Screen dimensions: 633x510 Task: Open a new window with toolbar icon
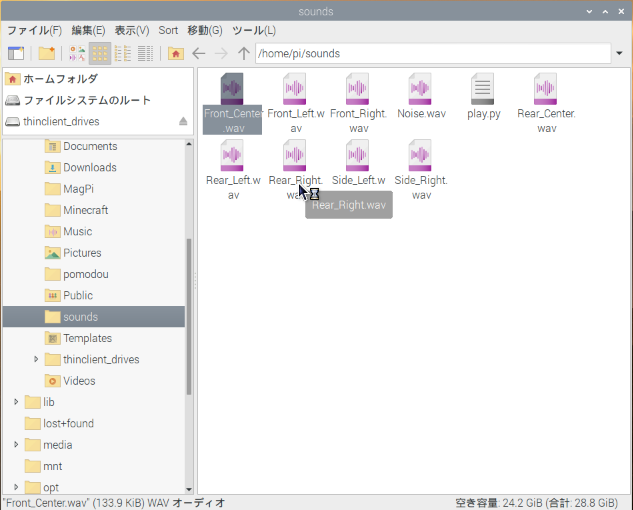coord(16,53)
